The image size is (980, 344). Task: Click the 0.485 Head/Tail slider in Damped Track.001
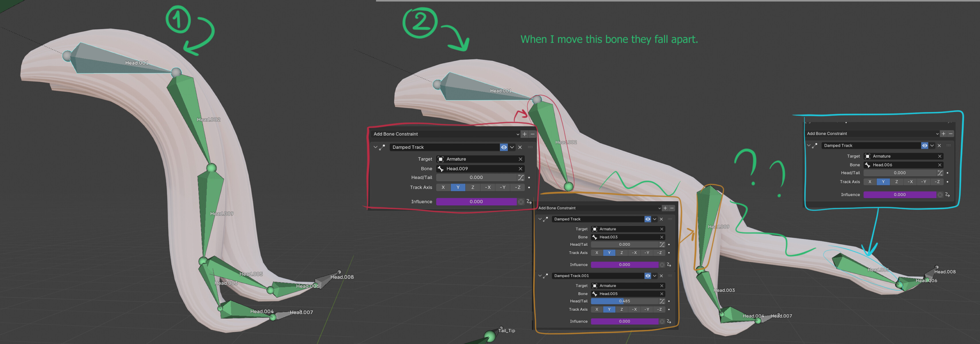point(625,302)
